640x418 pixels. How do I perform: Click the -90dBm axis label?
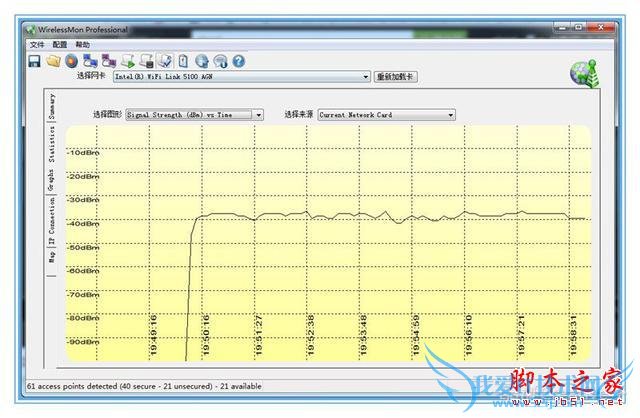pyautogui.click(x=83, y=342)
